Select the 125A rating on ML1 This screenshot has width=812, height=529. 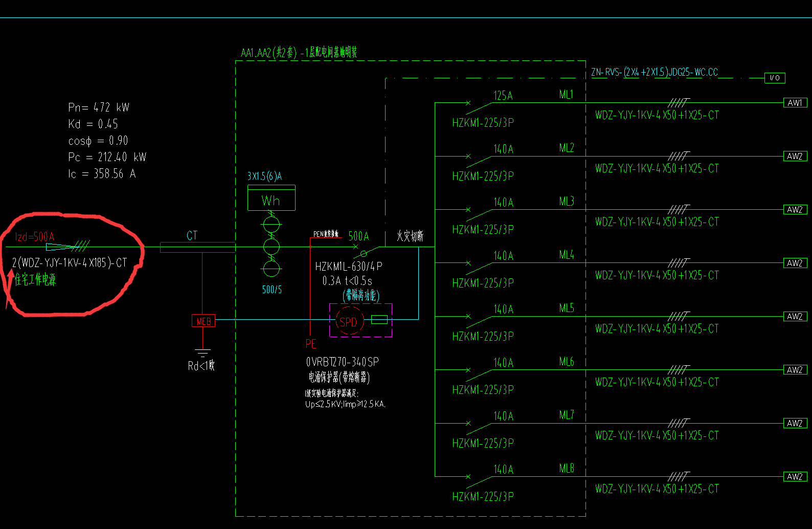(x=503, y=96)
